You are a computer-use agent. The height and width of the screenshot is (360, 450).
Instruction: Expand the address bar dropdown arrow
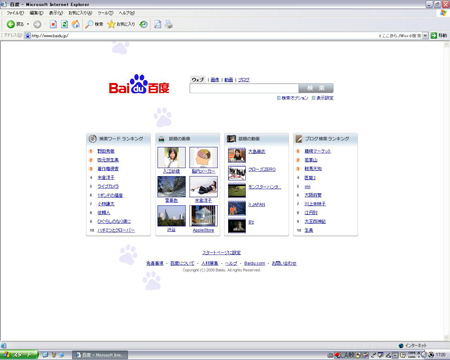(x=425, y=36)
